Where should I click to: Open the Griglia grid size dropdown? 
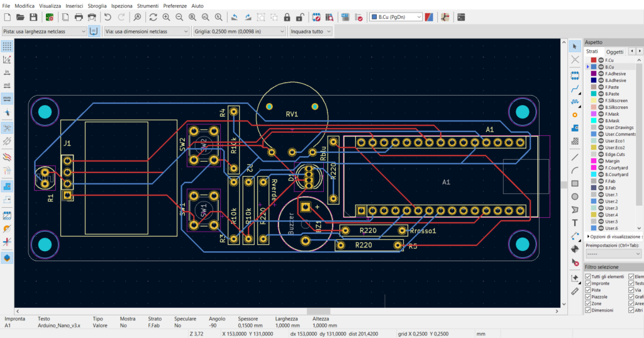[240, 31]
